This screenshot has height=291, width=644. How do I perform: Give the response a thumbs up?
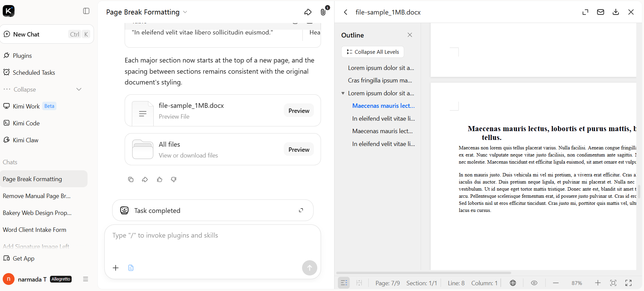159,179
